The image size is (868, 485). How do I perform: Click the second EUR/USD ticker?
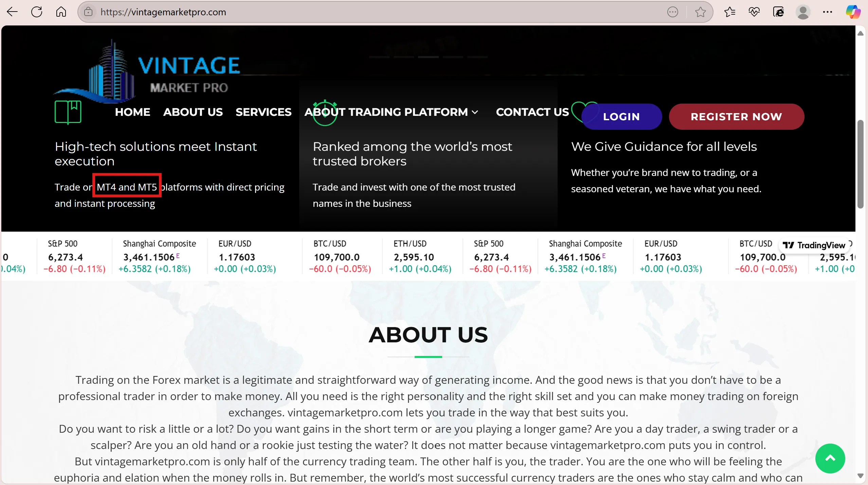681,256
